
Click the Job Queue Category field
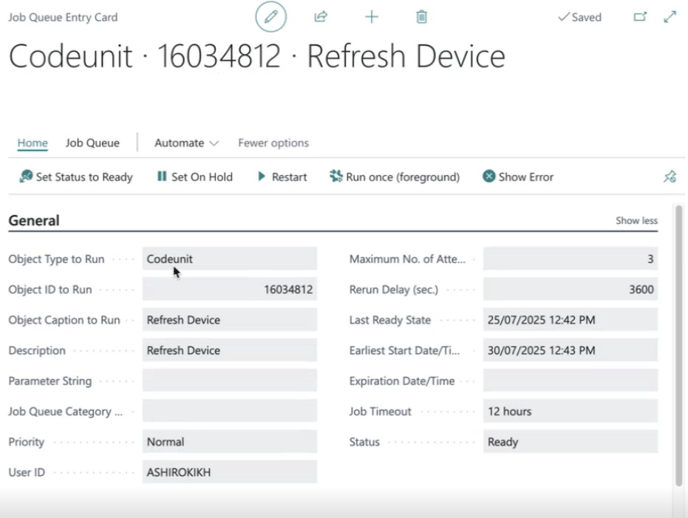point(229,411)
